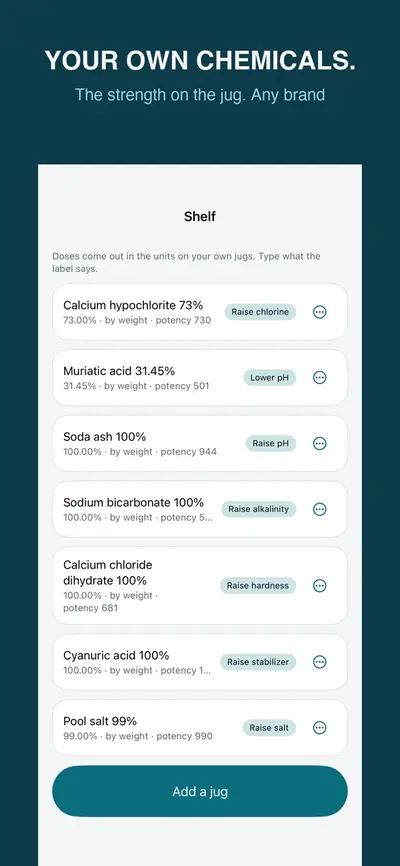Select the Raise hardness tag
The height and width of the screenshot is (866, 400).
pos(258,585)
